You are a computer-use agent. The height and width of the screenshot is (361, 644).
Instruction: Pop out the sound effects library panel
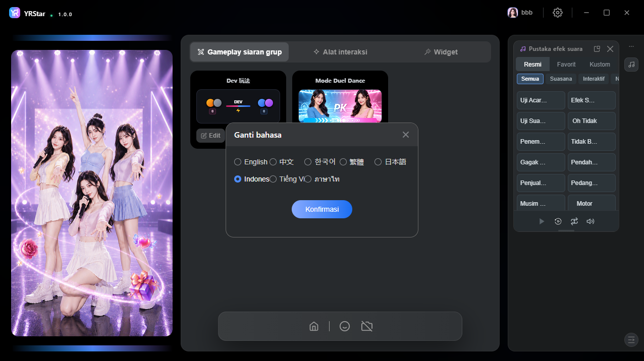pos(597,49)
